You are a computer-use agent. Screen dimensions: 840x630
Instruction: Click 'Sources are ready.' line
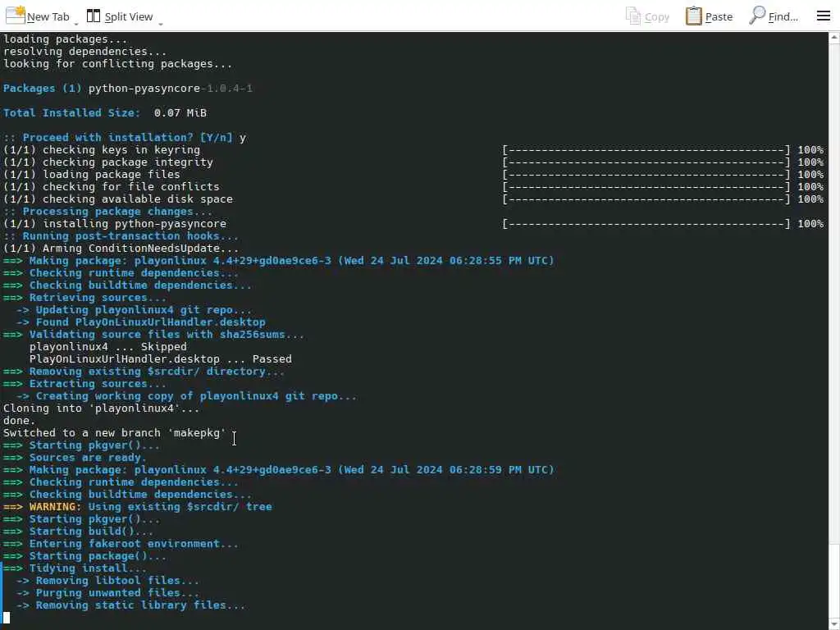click(x=75, y=458)
